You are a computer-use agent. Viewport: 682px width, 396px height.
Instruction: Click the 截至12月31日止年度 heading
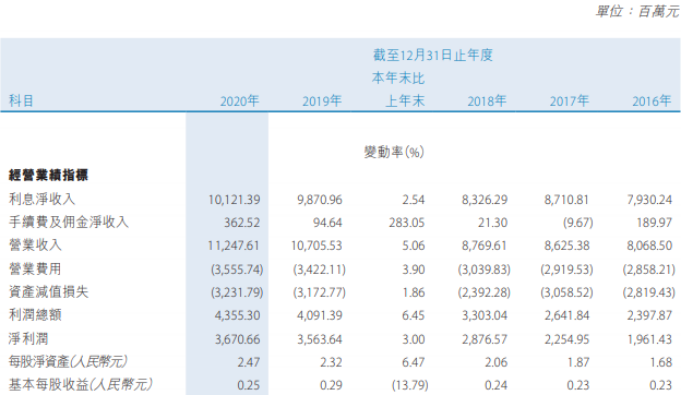pyautogui.click(x=433, y=55)
